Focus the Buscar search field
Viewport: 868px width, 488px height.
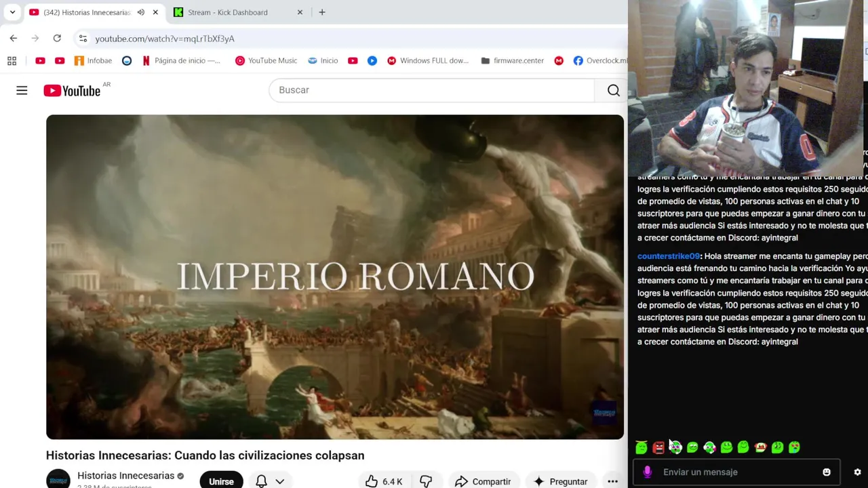pos(432,90)
